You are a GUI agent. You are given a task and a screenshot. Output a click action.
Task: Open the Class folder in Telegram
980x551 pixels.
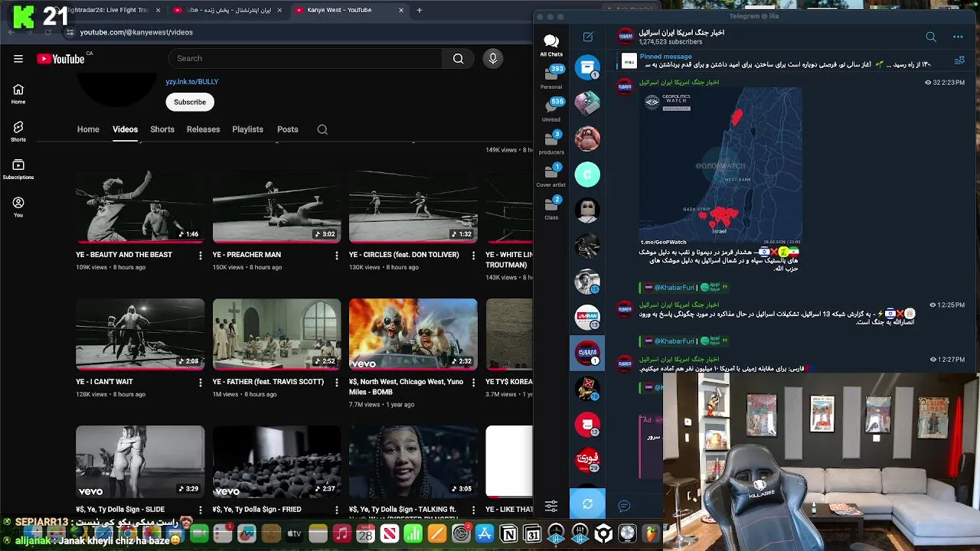point(551,208)
